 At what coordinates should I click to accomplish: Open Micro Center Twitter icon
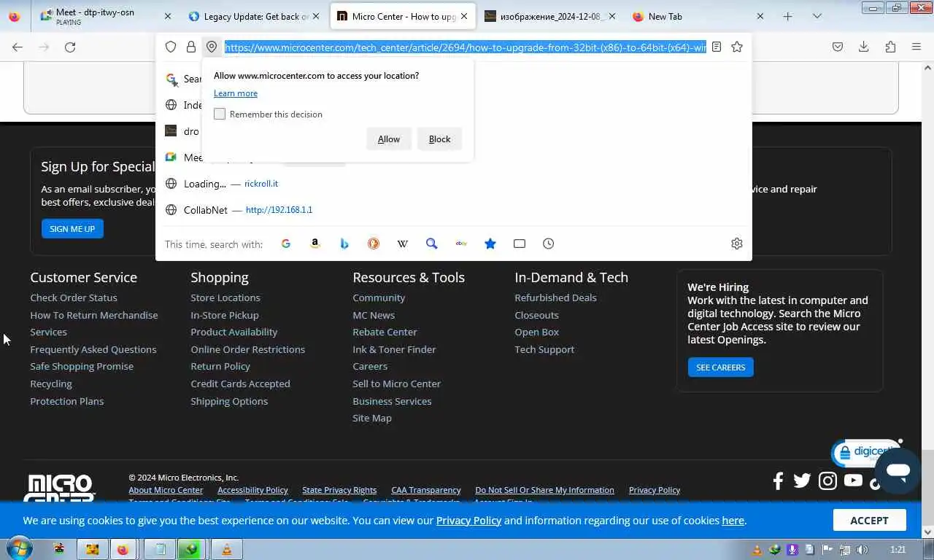(x=802, y=481)
